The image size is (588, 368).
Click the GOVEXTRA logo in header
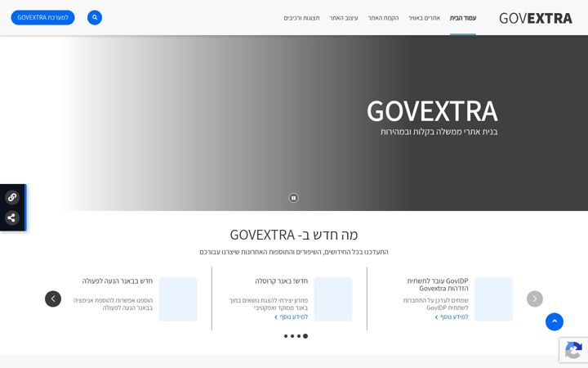pos(536,18)
